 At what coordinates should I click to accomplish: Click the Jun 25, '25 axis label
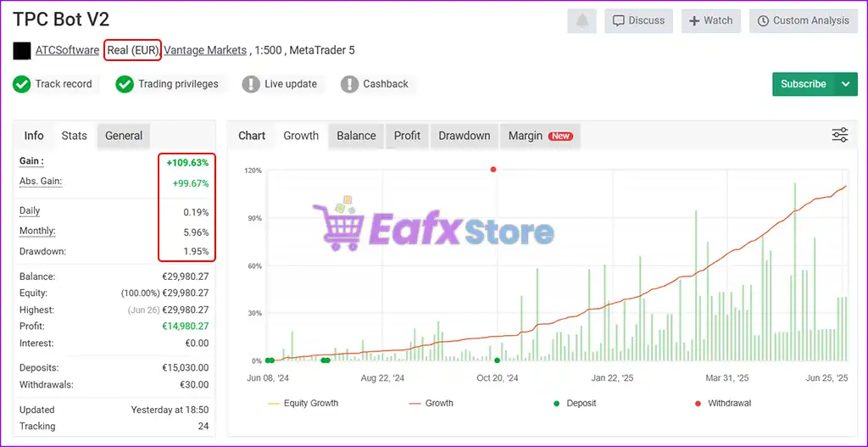[827, 378]
